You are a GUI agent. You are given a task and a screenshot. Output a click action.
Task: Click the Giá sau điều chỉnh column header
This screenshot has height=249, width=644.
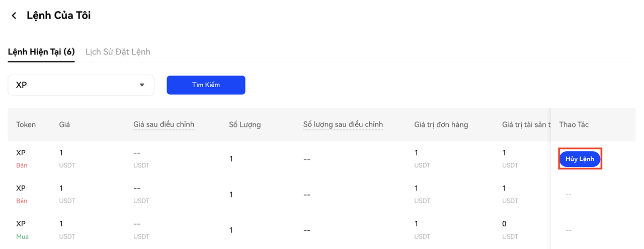pos(164,125)
